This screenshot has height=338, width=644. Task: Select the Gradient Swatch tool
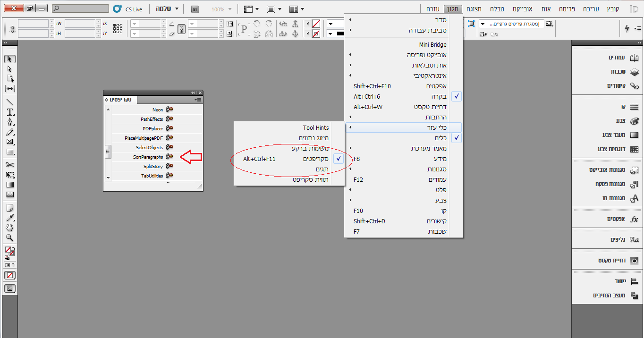pos(10,185)
